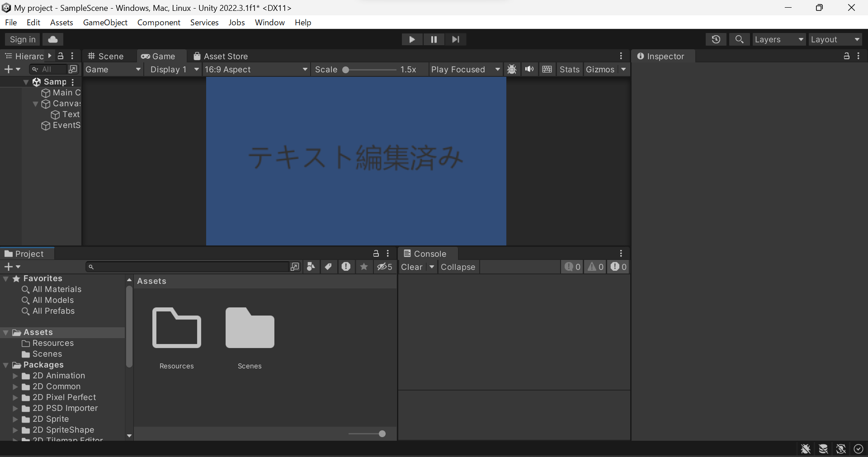Screen dimensions: 868x457
Task: Open the Window menu
Action: click(270, 23)
